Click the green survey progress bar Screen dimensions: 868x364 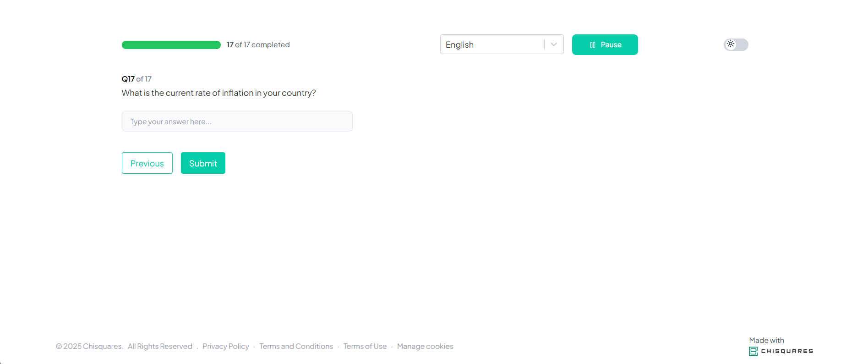click(171, 45)
